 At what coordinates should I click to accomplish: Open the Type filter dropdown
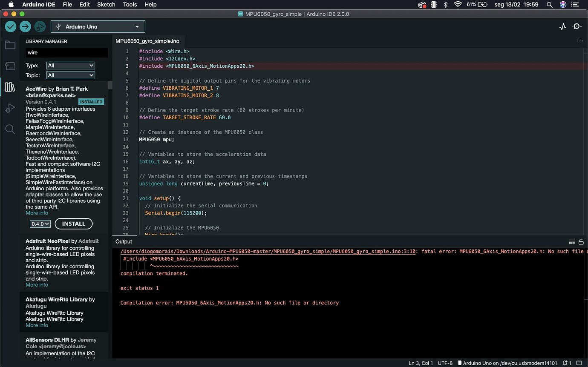(x=70, y=66)
